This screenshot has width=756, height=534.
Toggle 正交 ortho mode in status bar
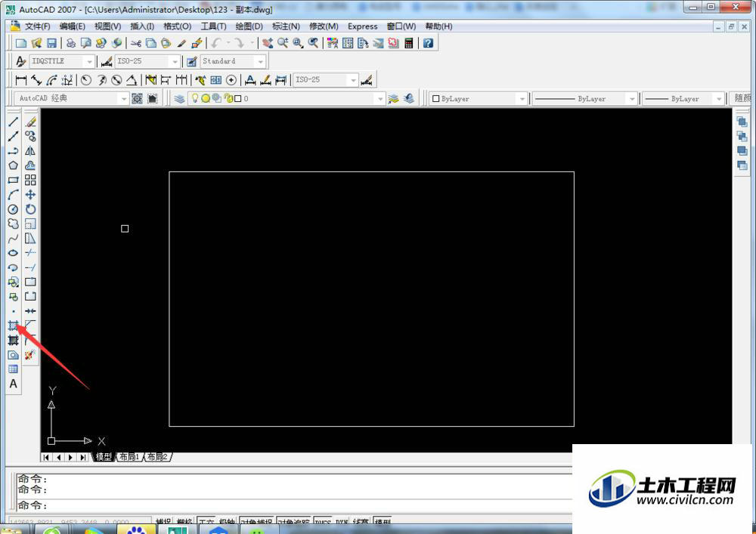[206, 522]
